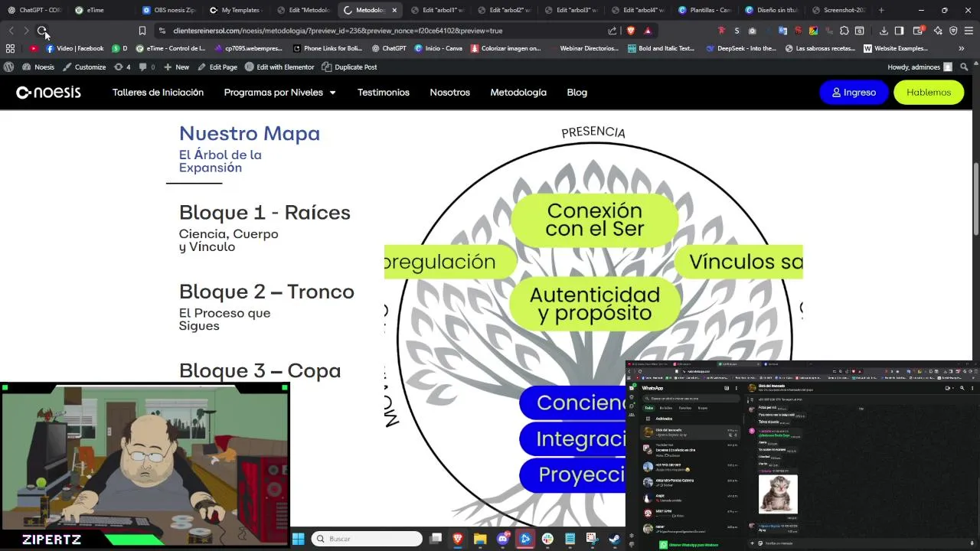980x551 pixels.
Task: Close the active Metodolo tab
Action: (394, 10)
